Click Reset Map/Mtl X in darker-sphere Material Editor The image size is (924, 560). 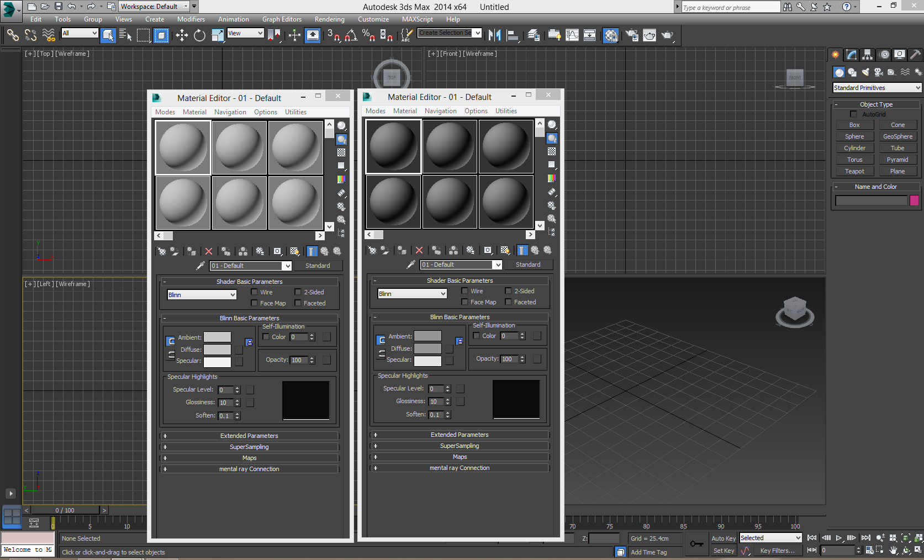pyautogui.click(x=419, y=250)
